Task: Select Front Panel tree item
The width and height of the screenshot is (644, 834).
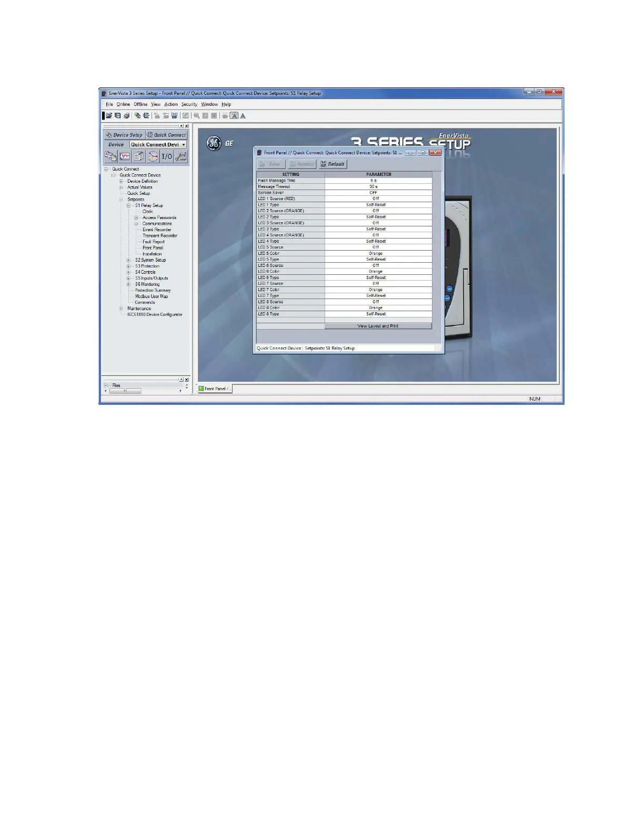Action: [153, 248]
